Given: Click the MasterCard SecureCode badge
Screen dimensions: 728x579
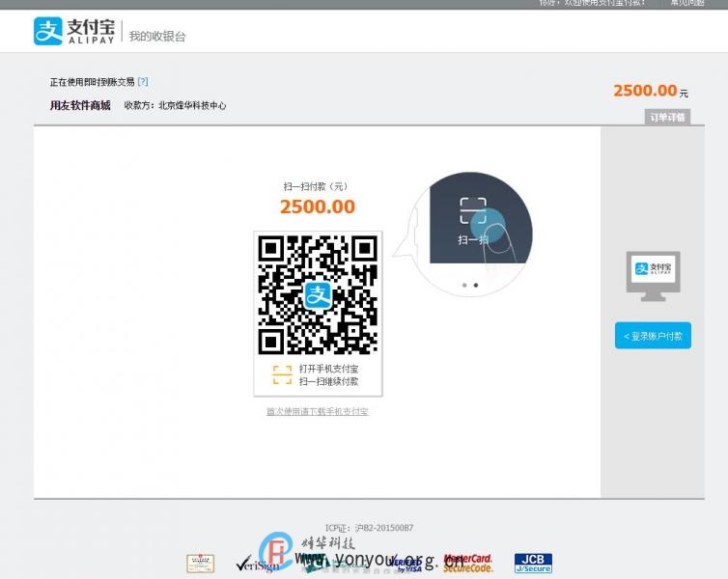Looking at the screenshot, I should [x=467, y=564].
